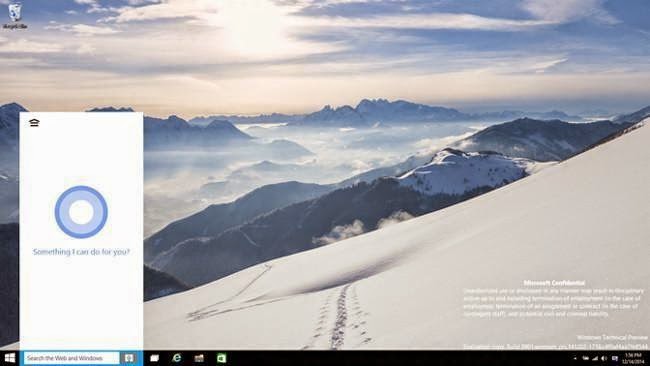Image resolution: width=650 pixels, height=366 pixels.
Task: Open File Explorer from the taskbar
Action: (x=199, y=358)
